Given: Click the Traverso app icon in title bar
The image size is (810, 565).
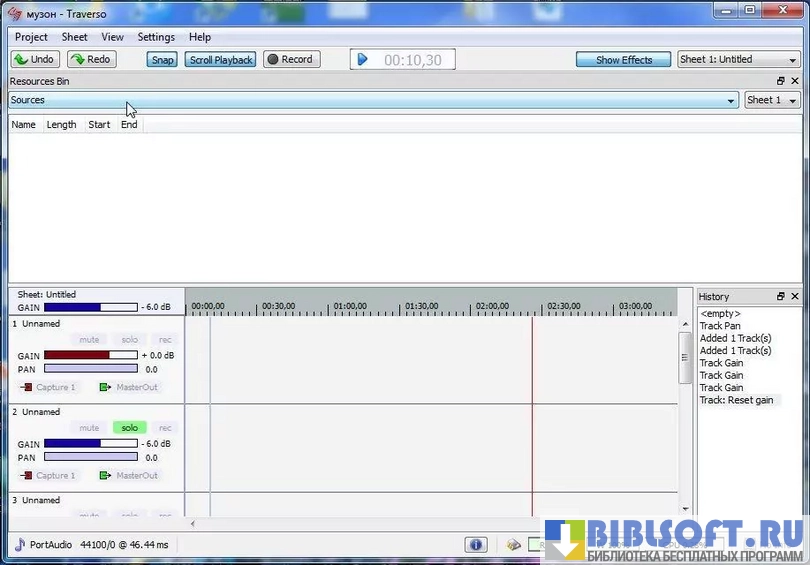Looking at the screenshot, I should pos(15,12).
